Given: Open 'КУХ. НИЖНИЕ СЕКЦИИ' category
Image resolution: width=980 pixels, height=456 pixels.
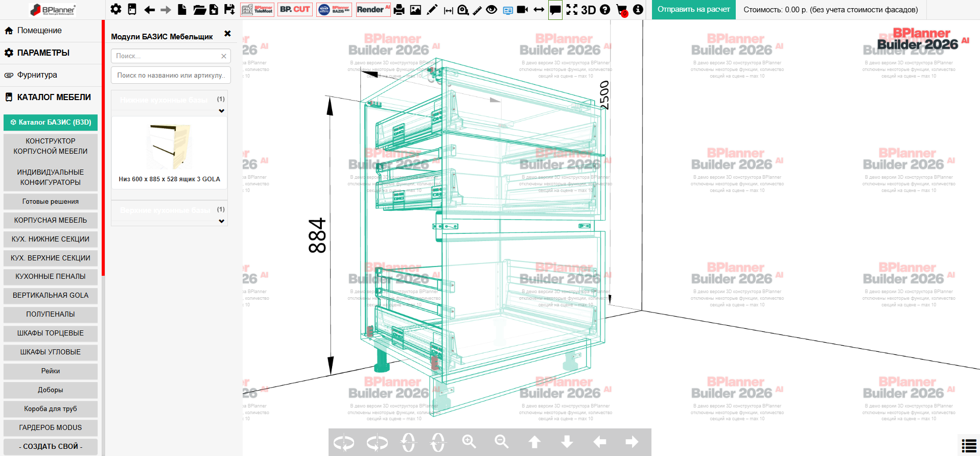Looking at the screenshot, I should (x=51, y=239).
